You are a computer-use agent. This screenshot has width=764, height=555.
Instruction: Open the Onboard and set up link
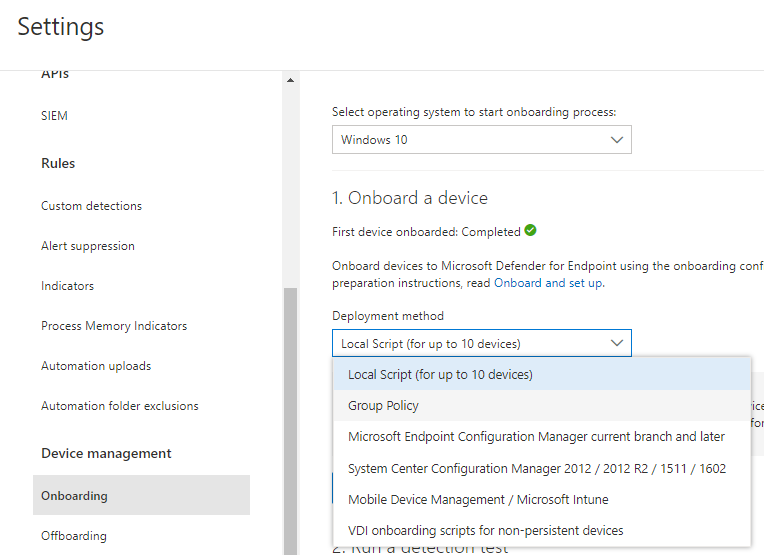548,283
